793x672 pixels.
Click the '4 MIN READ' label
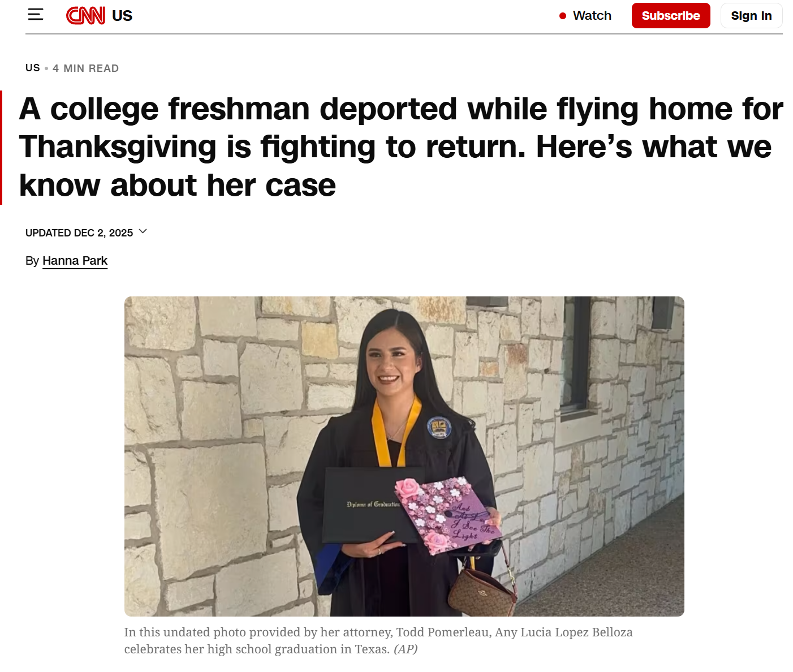click(x=85, y=68)
